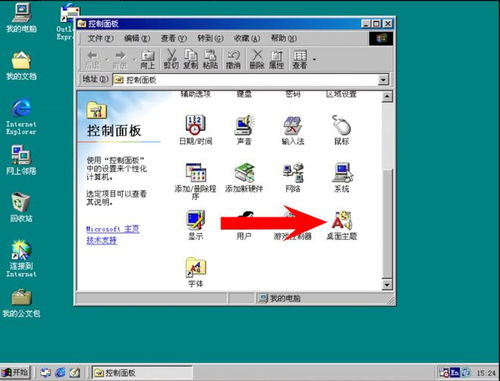Maximize the 控制面板 window
This screenshot has height=381, width=500.
click(376, 24)
